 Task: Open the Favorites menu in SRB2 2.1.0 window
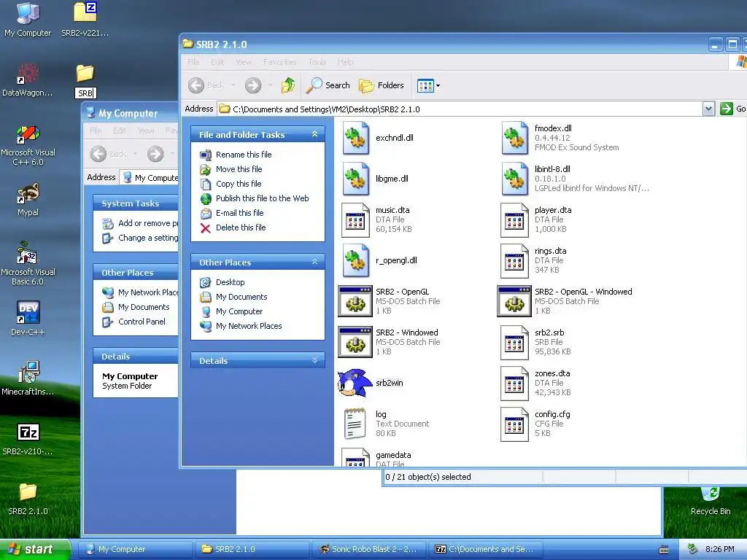[x=279, y=62]
